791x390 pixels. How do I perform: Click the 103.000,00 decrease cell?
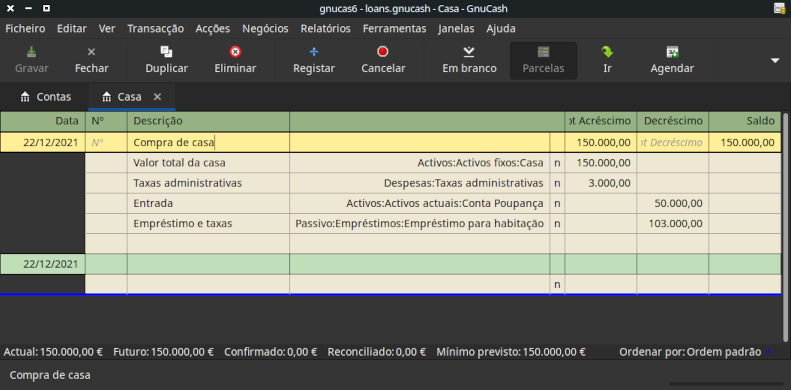click(x=672, y=224)
